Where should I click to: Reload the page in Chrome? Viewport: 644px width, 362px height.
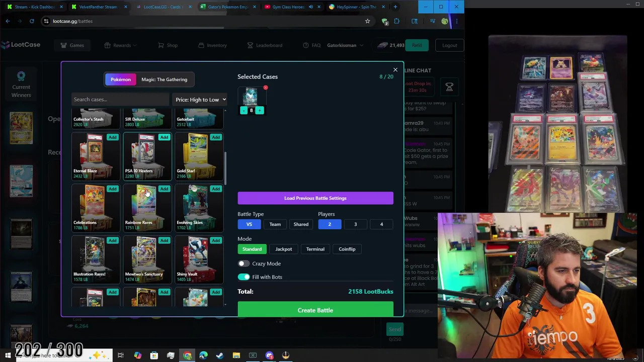32,21
